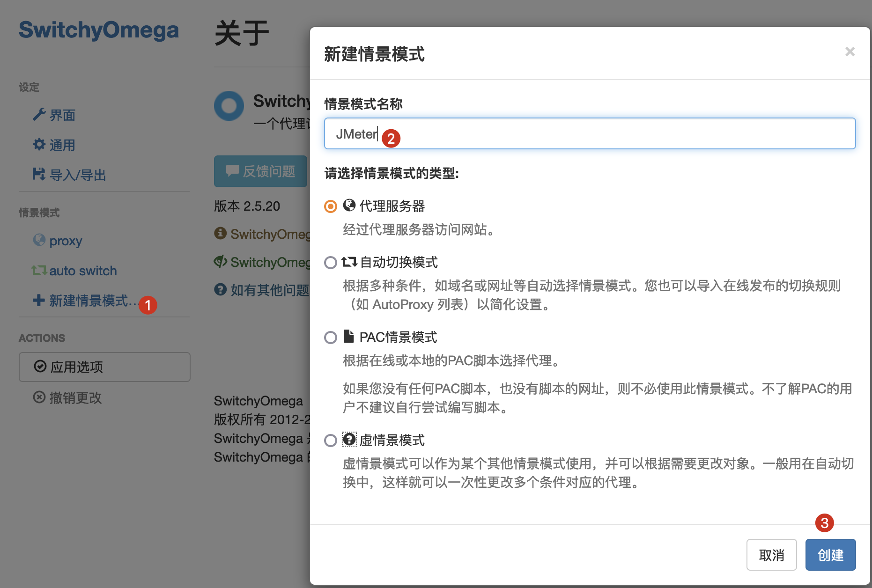Screen dimensions: 872x588
Task: Click the gear icon next to 通用
Action: 39,144
